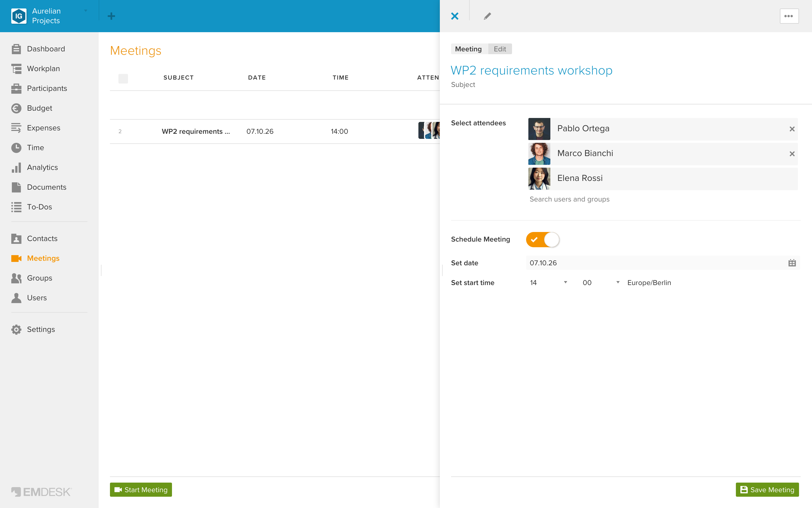Open Documents section
Image resolution: width=812 pixels, height=508 pixels.
39,187
